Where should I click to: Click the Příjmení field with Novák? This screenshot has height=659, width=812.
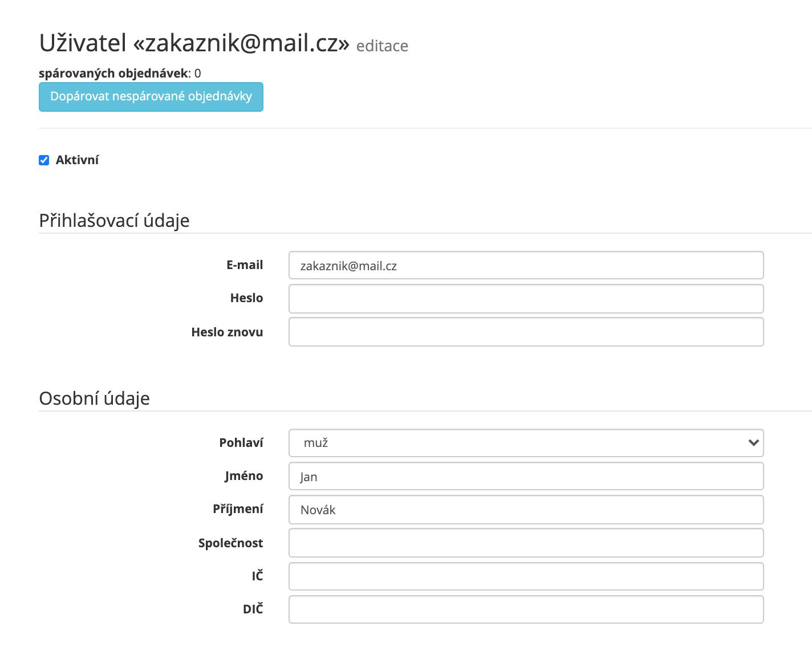point(526,510)
